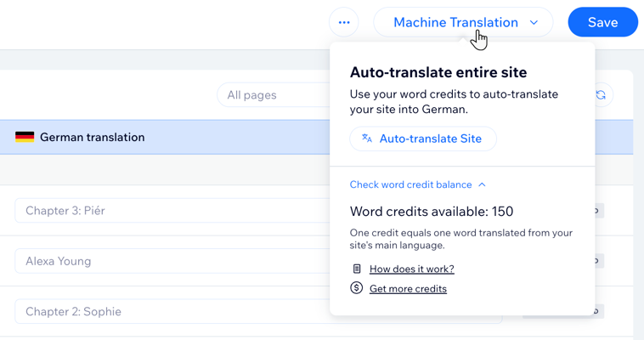Click the Save button
This screenshot has height=340, width=644.
point(602,22)
